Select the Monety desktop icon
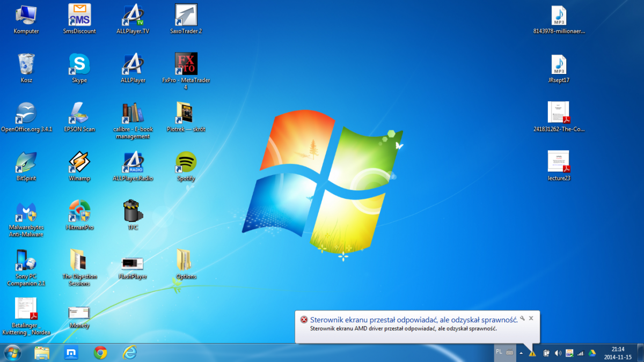Screen dimensions: 644x362 tap(79, 316)
